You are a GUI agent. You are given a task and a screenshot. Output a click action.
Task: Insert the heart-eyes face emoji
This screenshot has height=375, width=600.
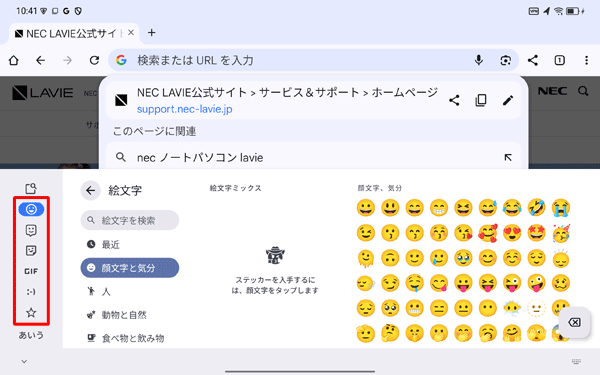click(x=512, y=233)
